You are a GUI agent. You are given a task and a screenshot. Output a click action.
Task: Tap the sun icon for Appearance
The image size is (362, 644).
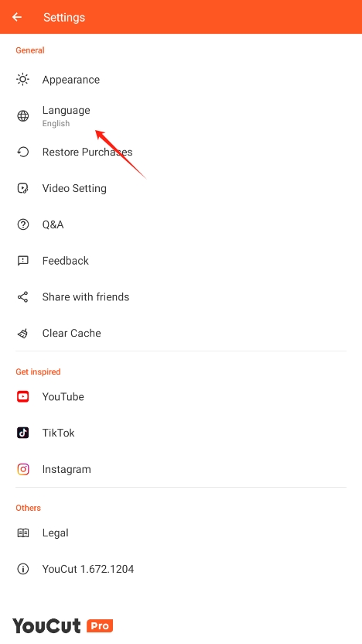point(22,79)
